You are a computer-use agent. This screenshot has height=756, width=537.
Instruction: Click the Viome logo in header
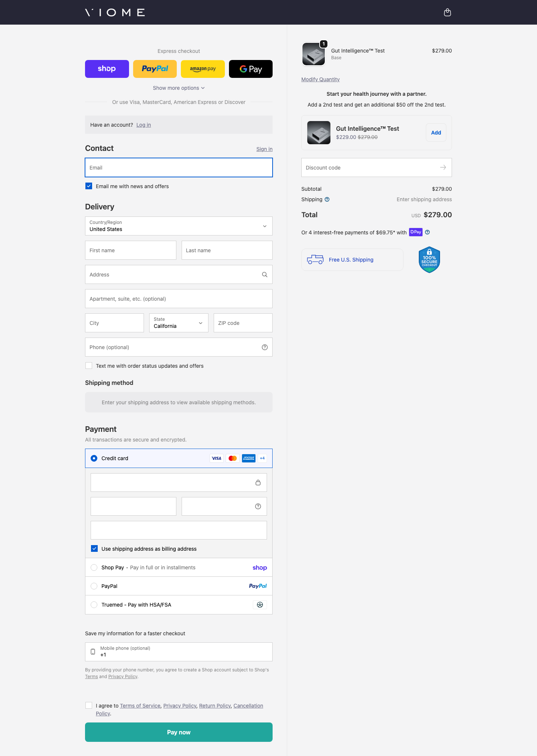pyautogui.click(x=115, y=13)
